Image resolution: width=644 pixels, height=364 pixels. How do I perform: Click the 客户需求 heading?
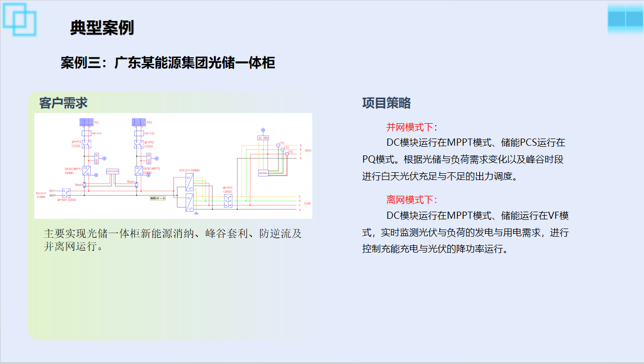(x=63, y=103)
